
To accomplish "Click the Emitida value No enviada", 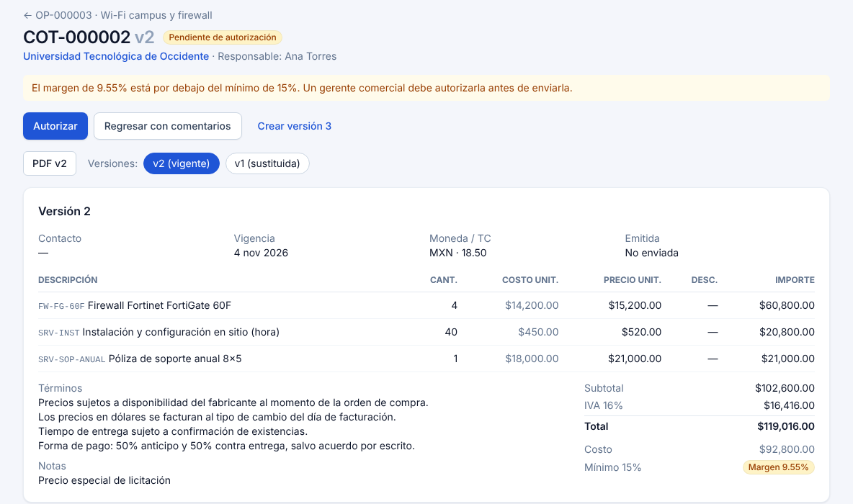I will click(652, 253).
